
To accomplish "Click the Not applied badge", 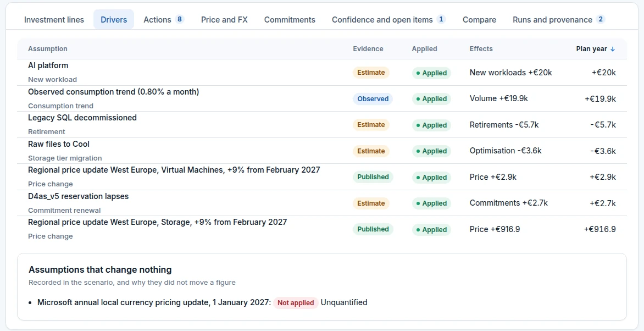I will tap(296, 303).
